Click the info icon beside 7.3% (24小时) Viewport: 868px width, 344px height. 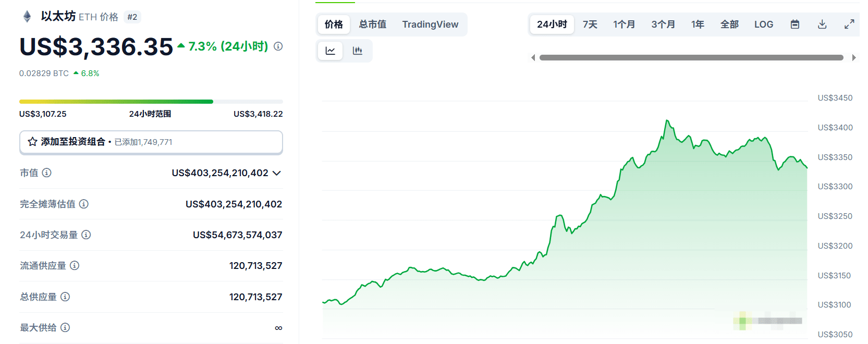point(278,46)
